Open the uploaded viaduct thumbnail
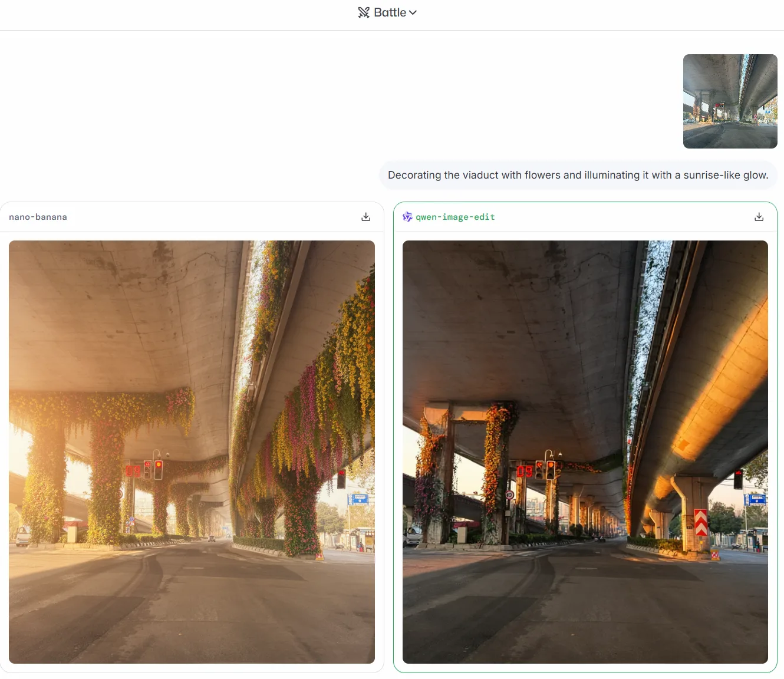784x679 pixels. pos(730,101)
